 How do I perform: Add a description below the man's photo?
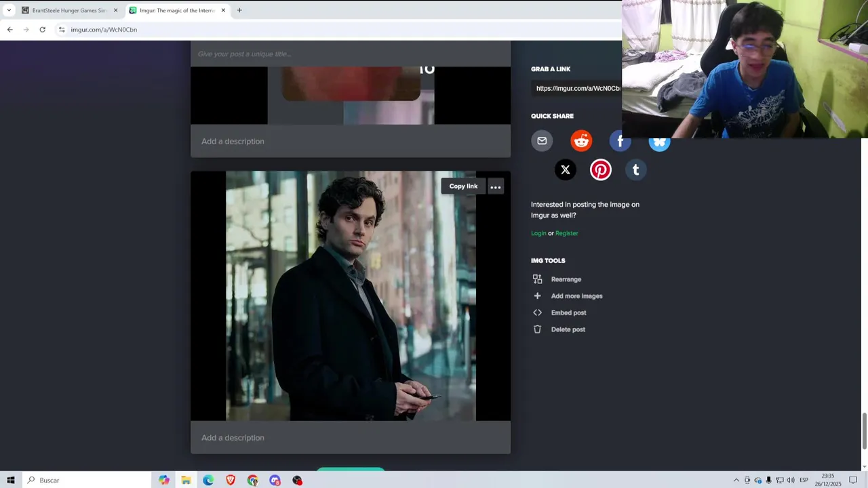pos(351,437)
